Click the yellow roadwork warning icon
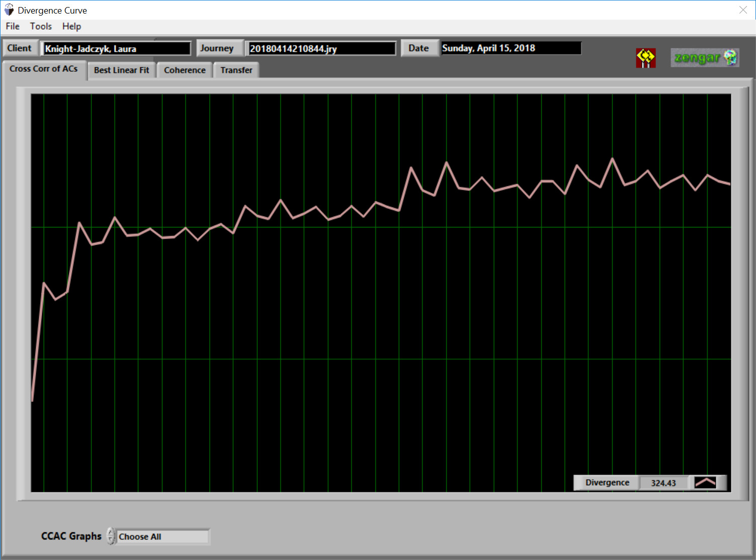This screenshot has height=560, width=756. tap(645, 58)
